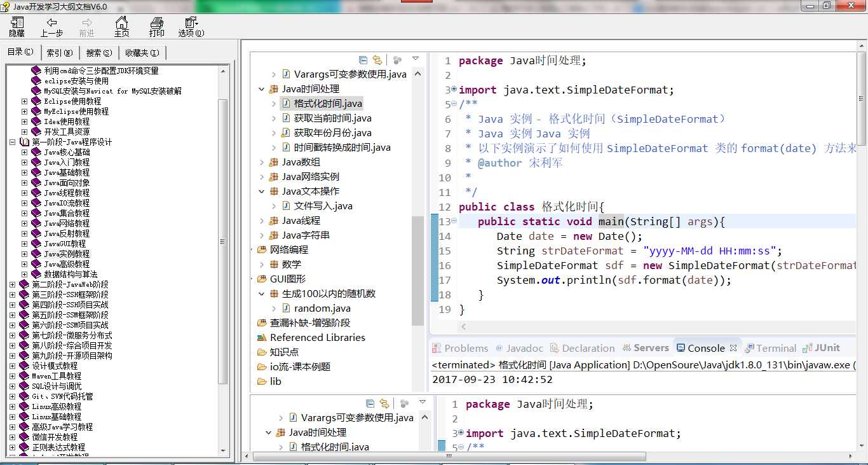Click the Java file icon of random.java
Image resolution: width=868 pixels, height=465 pixels.
click(x=286, y=309)
